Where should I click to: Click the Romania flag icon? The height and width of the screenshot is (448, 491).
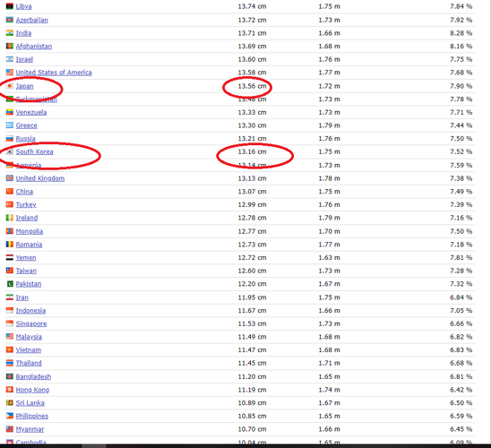point(10,245)
